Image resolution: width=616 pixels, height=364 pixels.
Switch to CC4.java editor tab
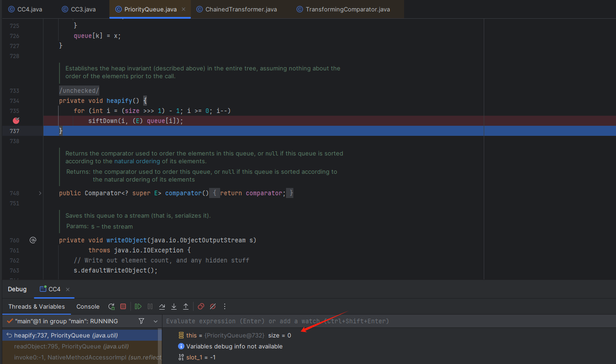coord(26,9)
